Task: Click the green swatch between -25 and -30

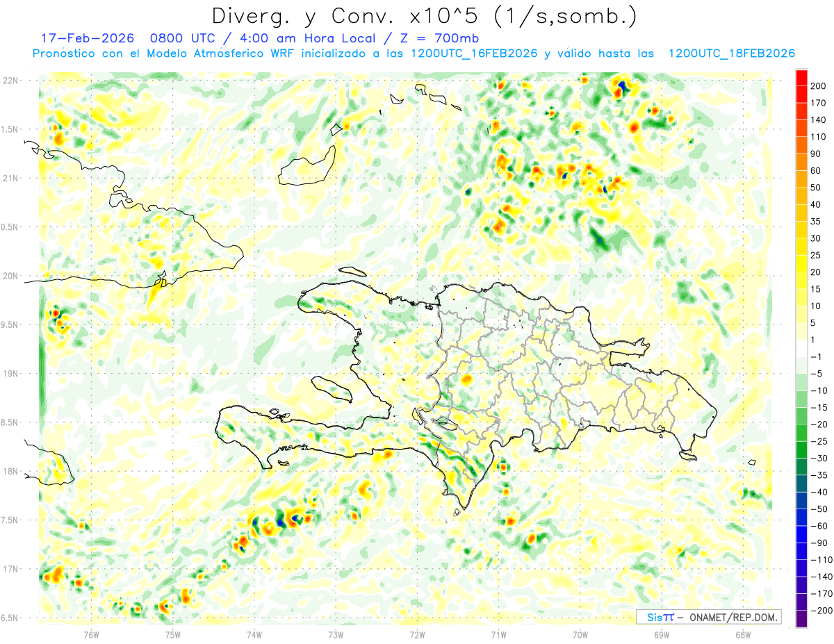Action: tap(801, 449)
